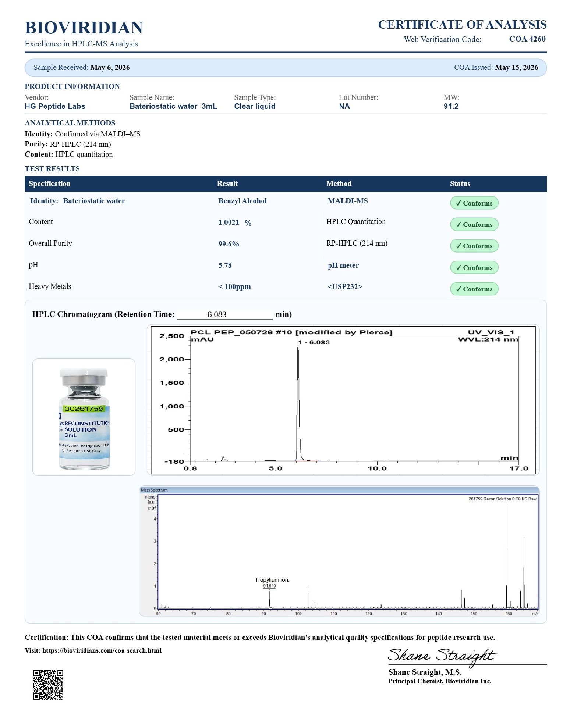Click the 'Tropylium ion.' peak annotation
Screen dimensions: 563x728
coord(272,580)
